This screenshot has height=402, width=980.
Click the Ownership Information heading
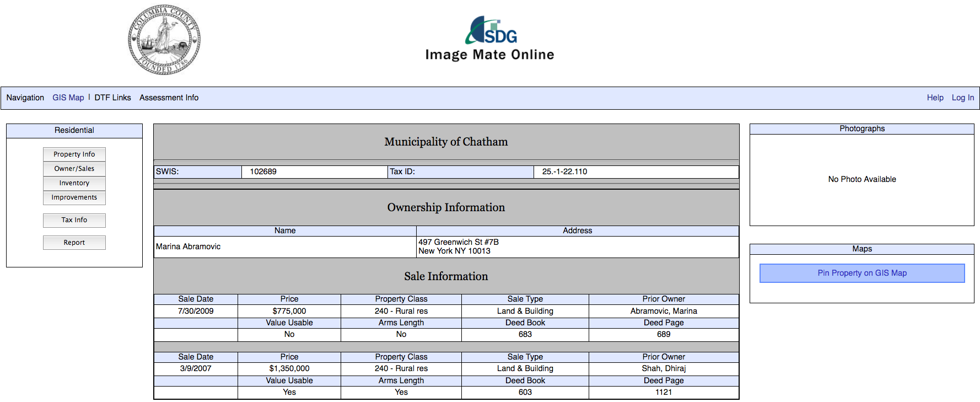[446, 207]
